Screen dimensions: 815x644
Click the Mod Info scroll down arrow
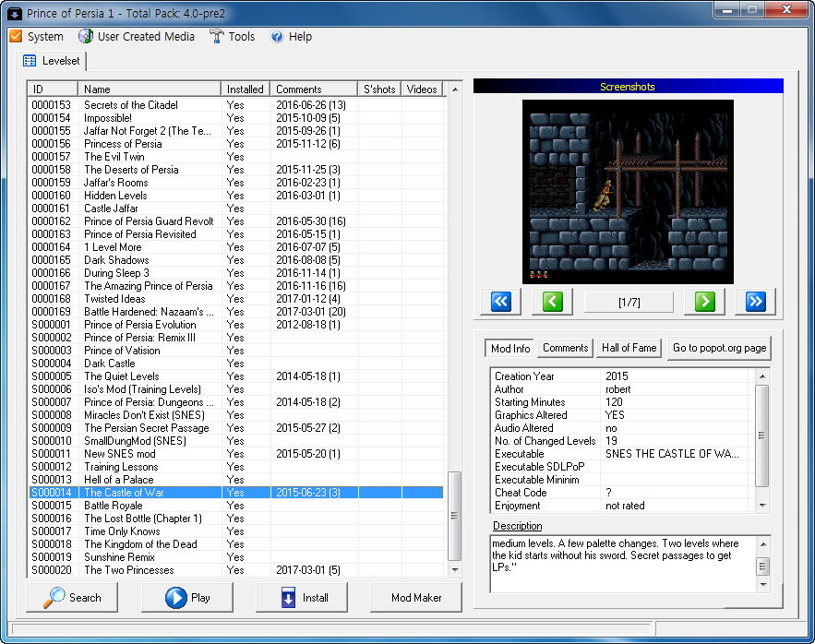(x=762, y=506)
